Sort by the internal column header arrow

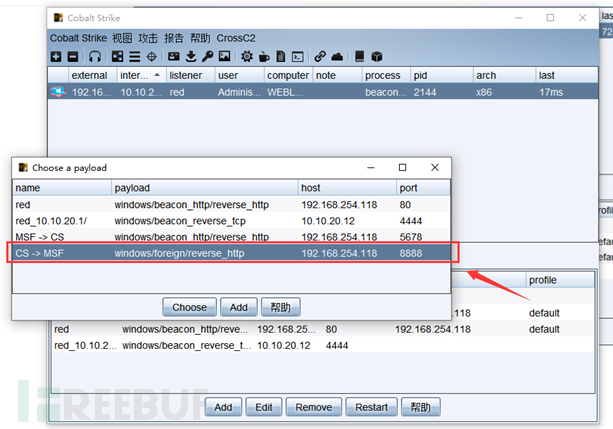click(x=157, y=75)
